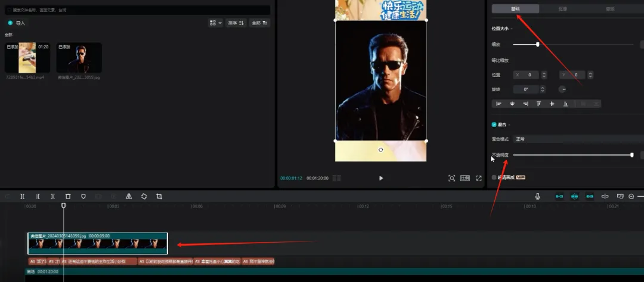Toggle preview axis icon

605,197
